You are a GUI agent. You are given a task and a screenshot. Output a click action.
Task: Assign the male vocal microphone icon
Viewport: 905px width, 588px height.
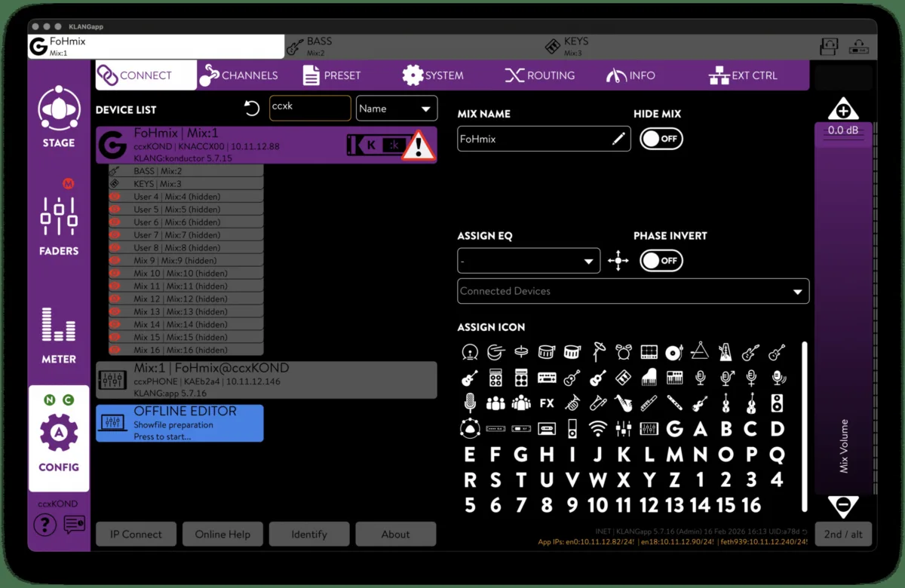click(726, 378)
